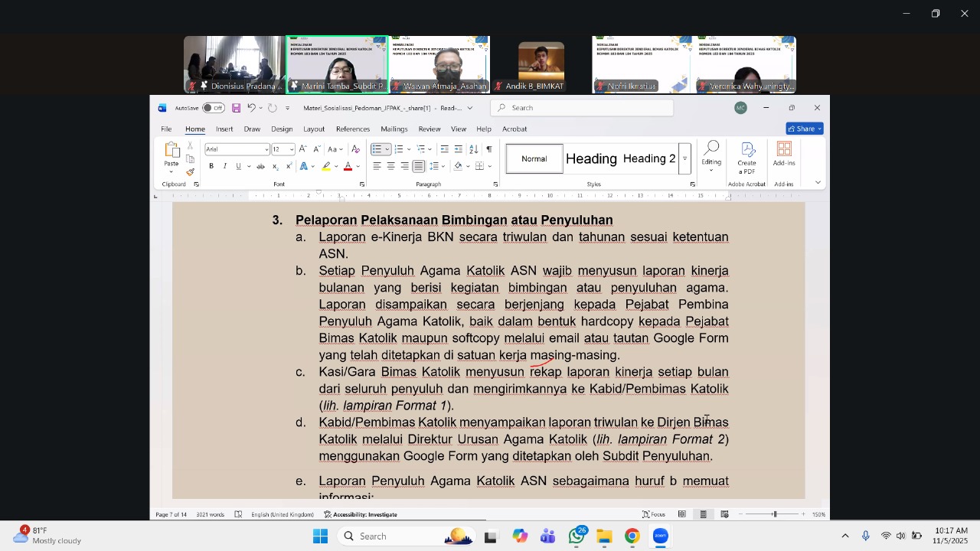Center align the paragraph text
The width and height of the screenshot is (980, 551).
pos(390,166)
